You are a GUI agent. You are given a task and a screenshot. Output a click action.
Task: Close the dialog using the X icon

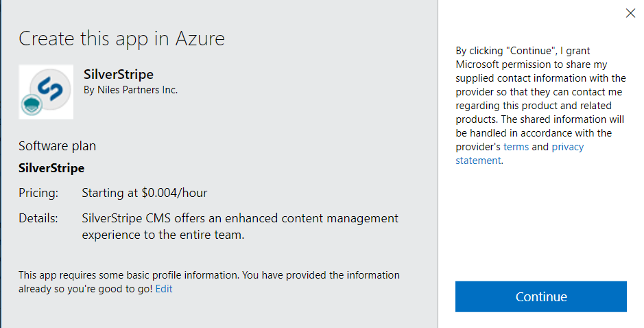pyautogui.click(x=630, y=13)
